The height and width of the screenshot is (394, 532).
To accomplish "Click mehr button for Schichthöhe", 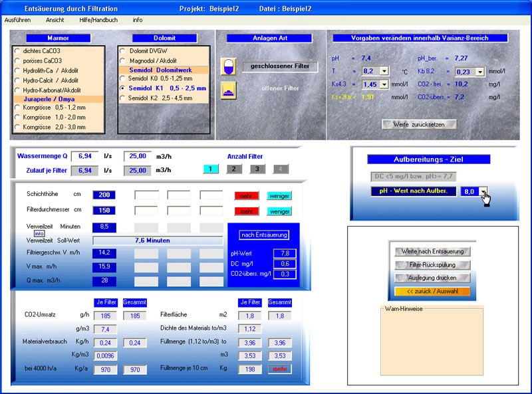I will click(x=246, y=196).
